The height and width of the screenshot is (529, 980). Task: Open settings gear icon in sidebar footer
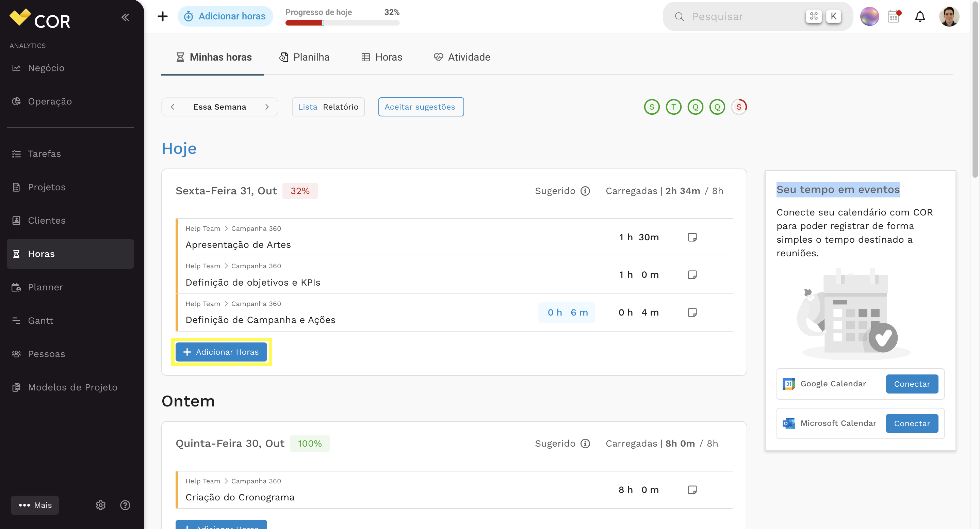(100, 505)
